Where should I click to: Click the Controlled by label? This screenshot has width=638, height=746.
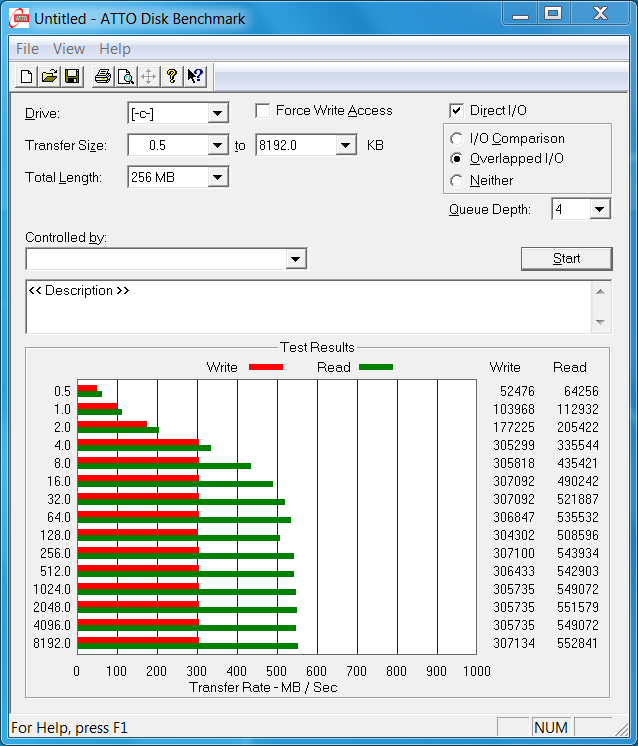click(66, 237)
